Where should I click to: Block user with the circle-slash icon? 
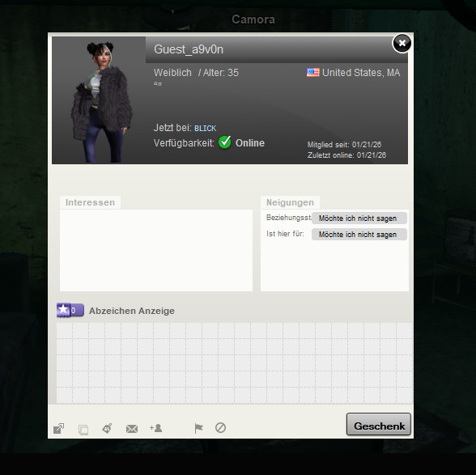coord(220,427)
